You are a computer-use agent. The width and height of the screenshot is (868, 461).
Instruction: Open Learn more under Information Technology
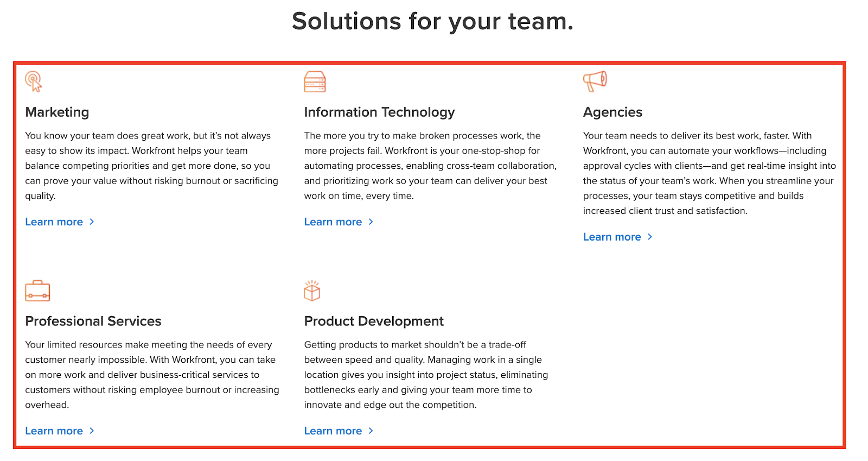pos(339,222)
